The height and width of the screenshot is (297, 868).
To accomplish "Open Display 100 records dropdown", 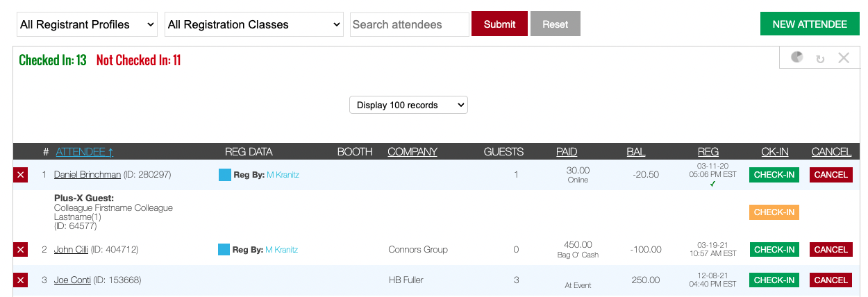I will [408, 105].
